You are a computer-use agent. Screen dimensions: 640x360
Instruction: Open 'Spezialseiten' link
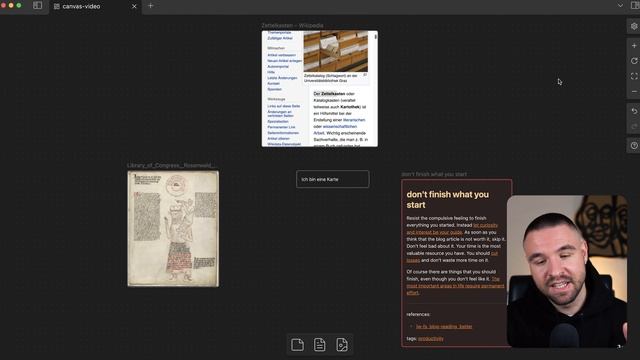coord(278,122)
